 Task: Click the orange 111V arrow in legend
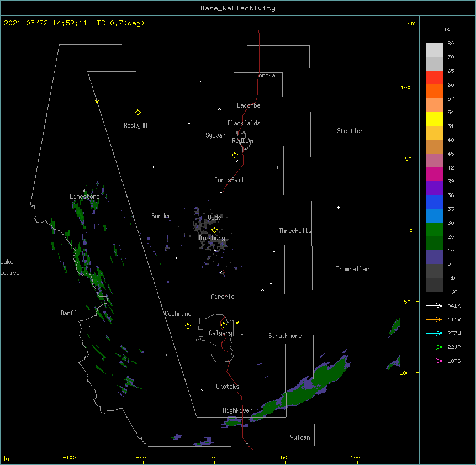[x=434, y=319]
